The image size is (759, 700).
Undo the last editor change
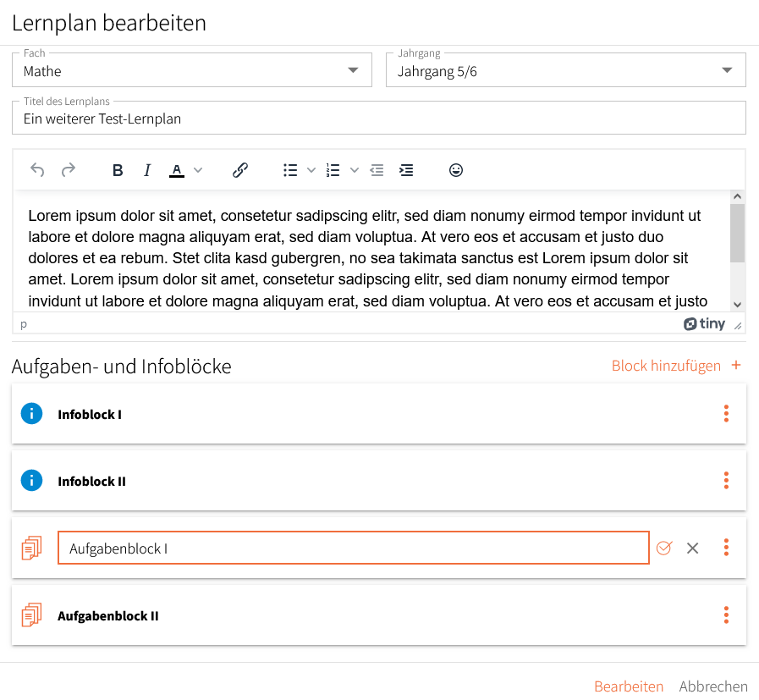click(37, 170)
